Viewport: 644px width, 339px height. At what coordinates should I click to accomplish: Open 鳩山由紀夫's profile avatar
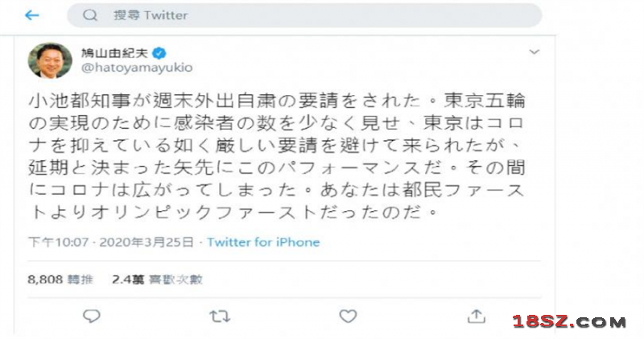pyautogui.click(x=49, y=60)
